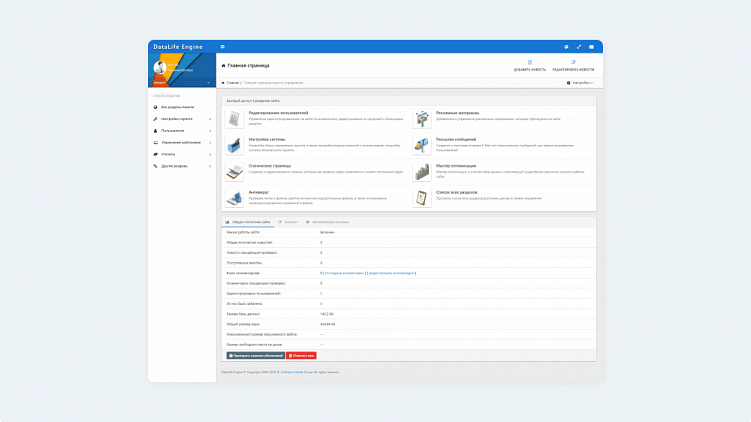Open the messages envelope icon in top bar
The image size is (751, 422).
pos(592,47)
